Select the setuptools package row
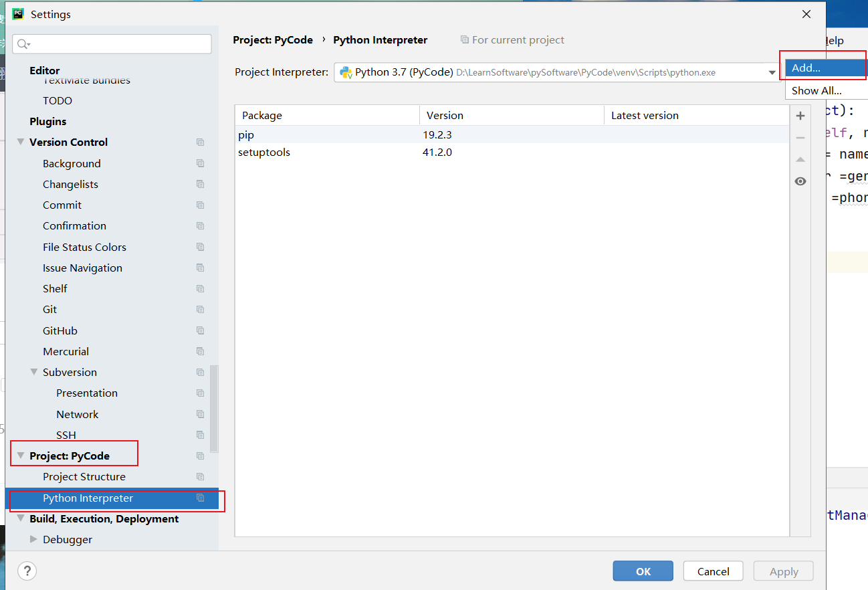This screenshot has height=590, width=868. [x=512, y=152]
